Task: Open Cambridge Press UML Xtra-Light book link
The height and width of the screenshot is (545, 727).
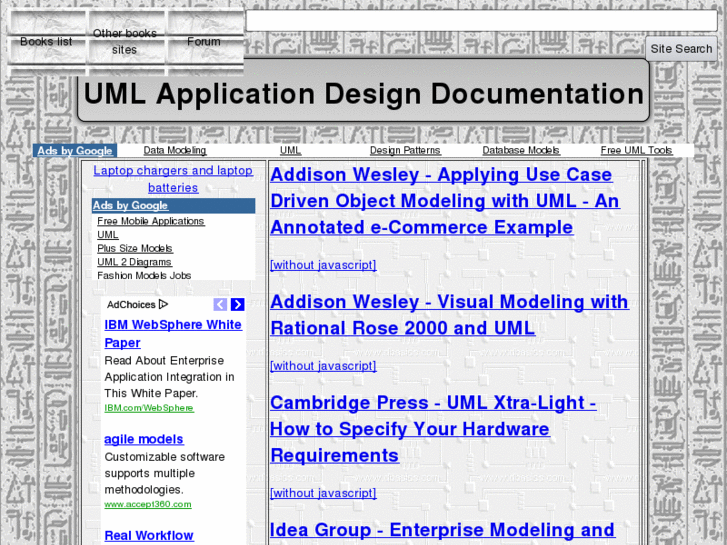Action: click(433, 429)
